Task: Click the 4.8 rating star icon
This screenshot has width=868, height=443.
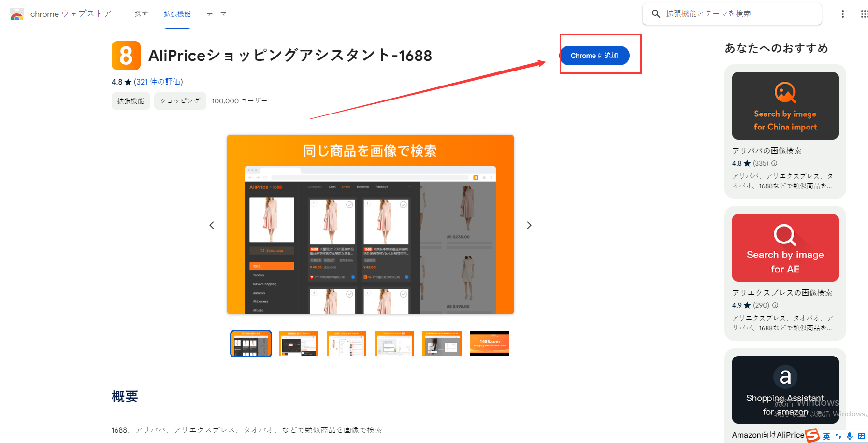Action: 128,82
